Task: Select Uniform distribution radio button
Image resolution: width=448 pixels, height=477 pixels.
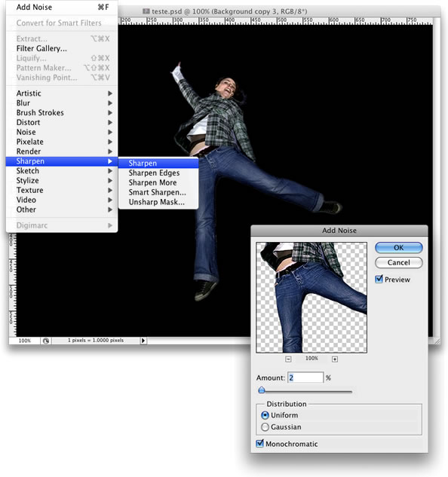Action: [265, 415]
